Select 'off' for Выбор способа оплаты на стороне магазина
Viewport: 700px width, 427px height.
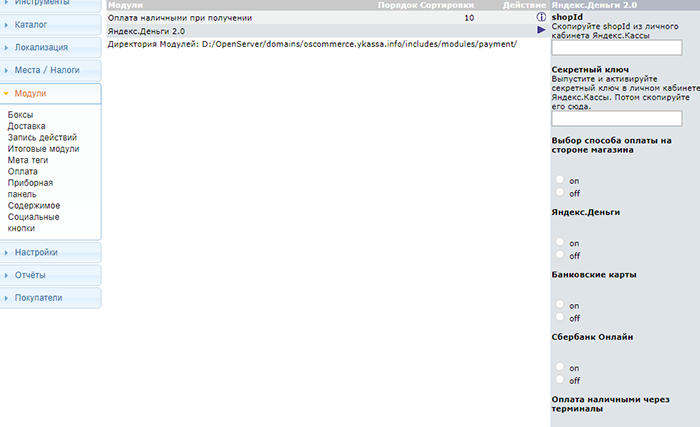point(560,192)
